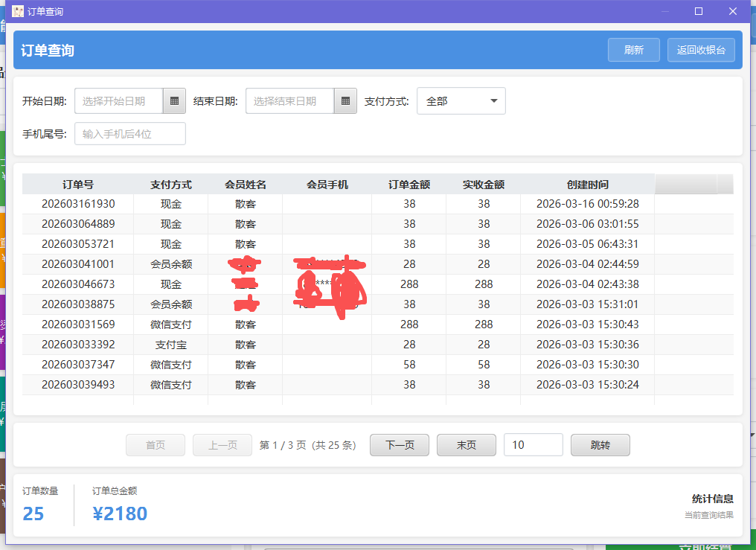Click the phone last-4-digits input field

pos(129,133)
